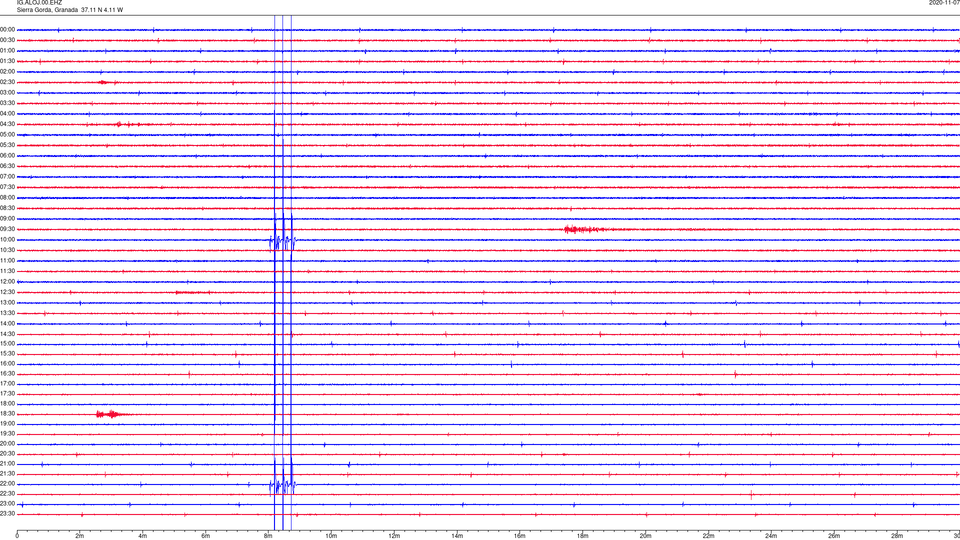Click the '14:30' time label
The image size is (960, 540).
(7, 334)
